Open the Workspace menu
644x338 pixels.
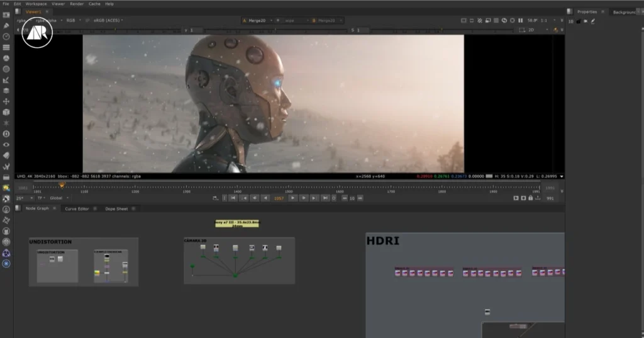[36, 4]
